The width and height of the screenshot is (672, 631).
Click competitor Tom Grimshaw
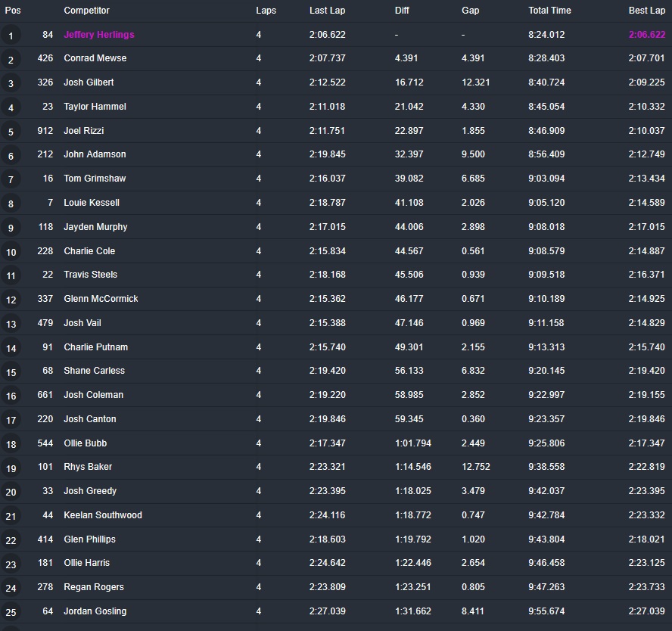tap(95, 179)
